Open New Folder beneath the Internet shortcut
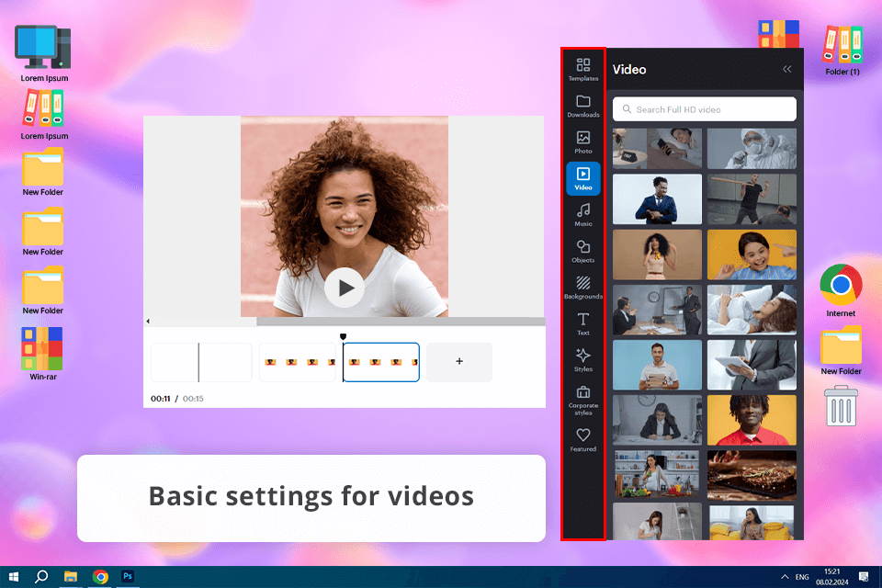 pos(841,351)
